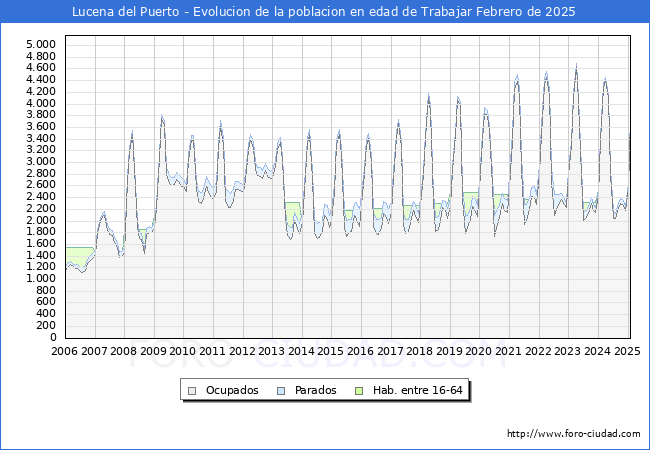Image resolution: width=650 pixels, height=450 pixels.
Task: Click the 2015 x-axis year label
Action: point(331,351)
